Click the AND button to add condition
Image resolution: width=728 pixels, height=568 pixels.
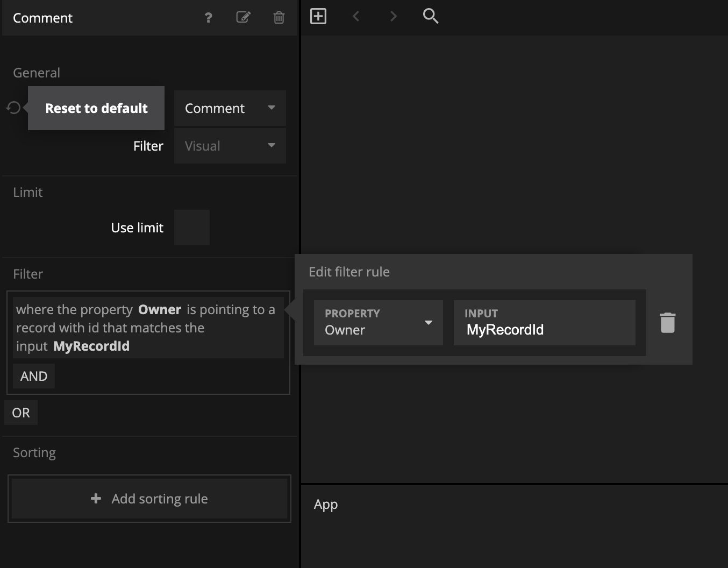[x=34, y=376]
